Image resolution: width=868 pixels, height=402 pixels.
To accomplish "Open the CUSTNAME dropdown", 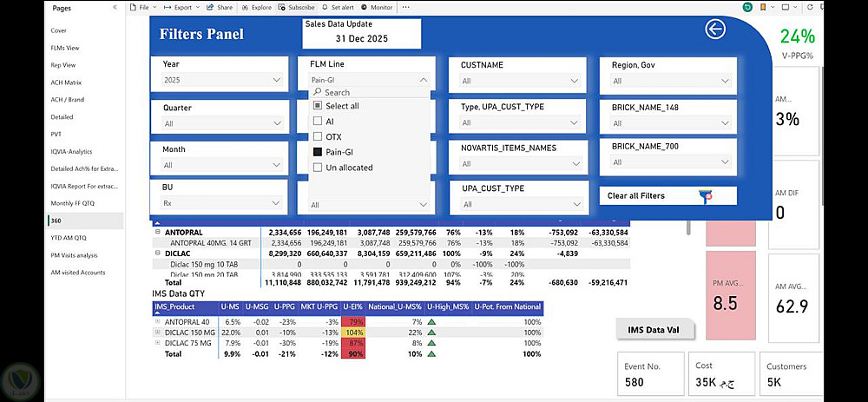I will (x=520, y=81).
